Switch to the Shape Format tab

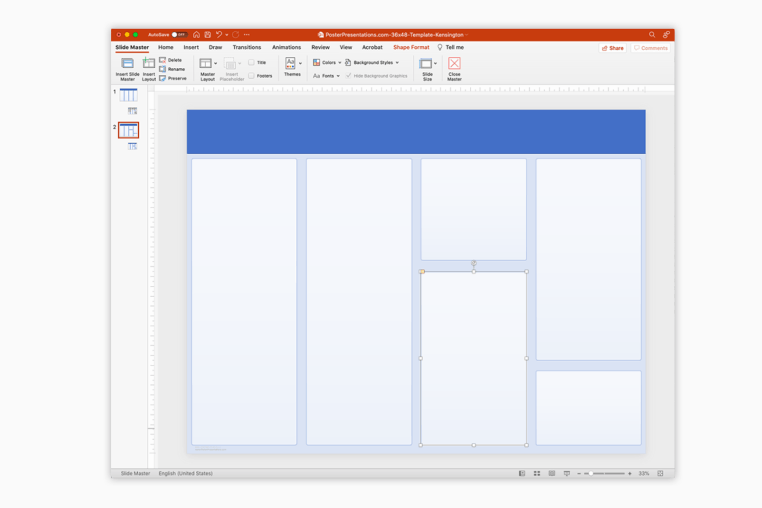[x=411, y=47]
